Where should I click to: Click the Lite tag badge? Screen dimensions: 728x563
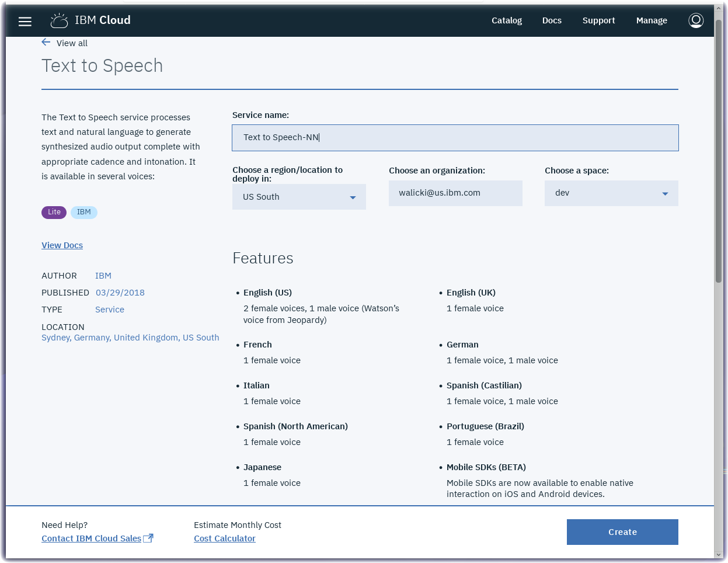(54, 213)
